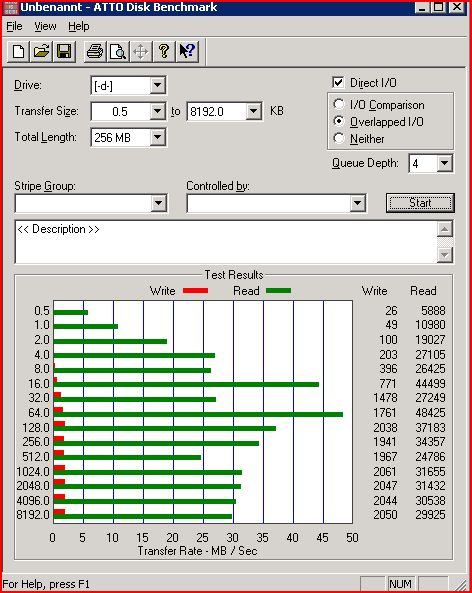Click the red write bar for 128.0

[59, 424]
